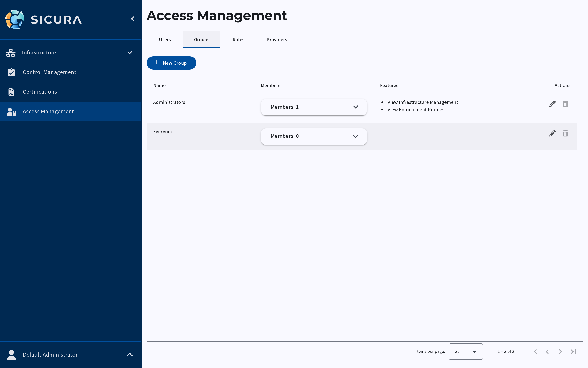Click the 1 – 2 of 2 range label
Screen dimensions: 588x368
pos(506,351)
